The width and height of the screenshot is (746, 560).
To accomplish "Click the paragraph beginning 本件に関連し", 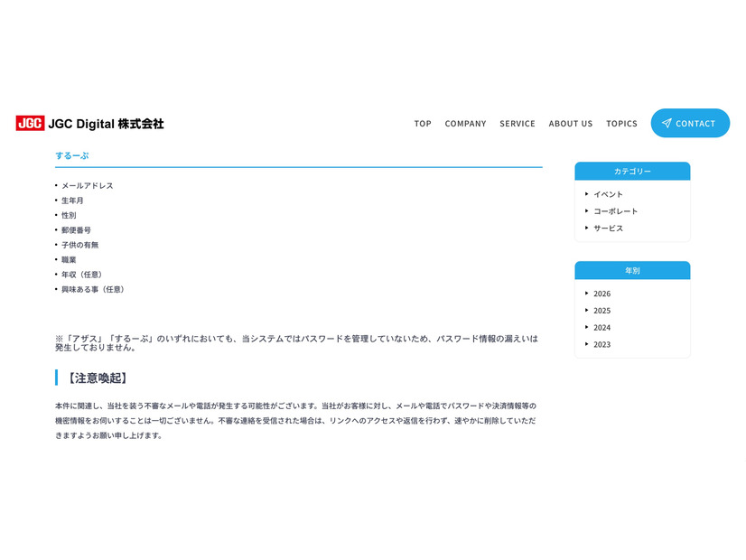I will pyautogui.click(x=295, y=421).
